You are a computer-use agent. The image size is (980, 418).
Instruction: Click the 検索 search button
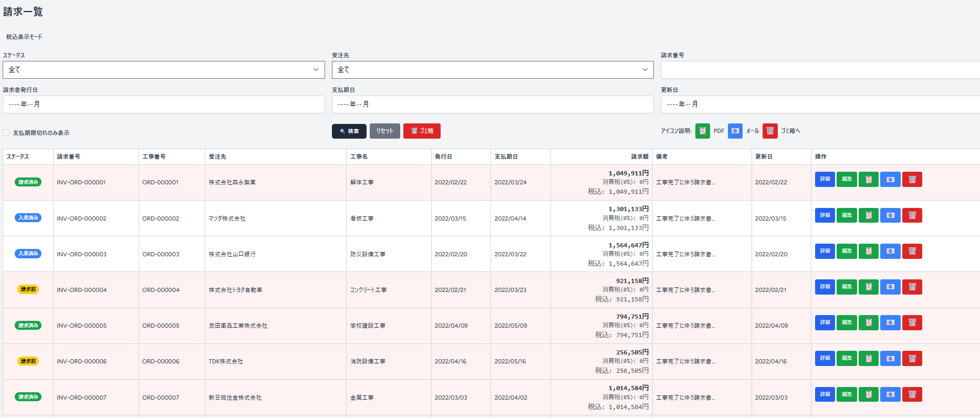(x=349, y=131)
